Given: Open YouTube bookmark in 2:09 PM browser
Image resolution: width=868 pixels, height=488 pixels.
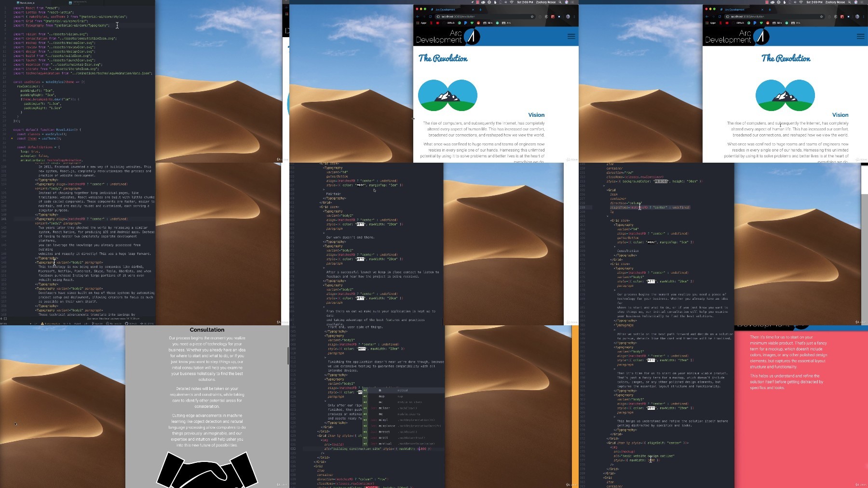Looking at the screenshot, I should 727,23.
